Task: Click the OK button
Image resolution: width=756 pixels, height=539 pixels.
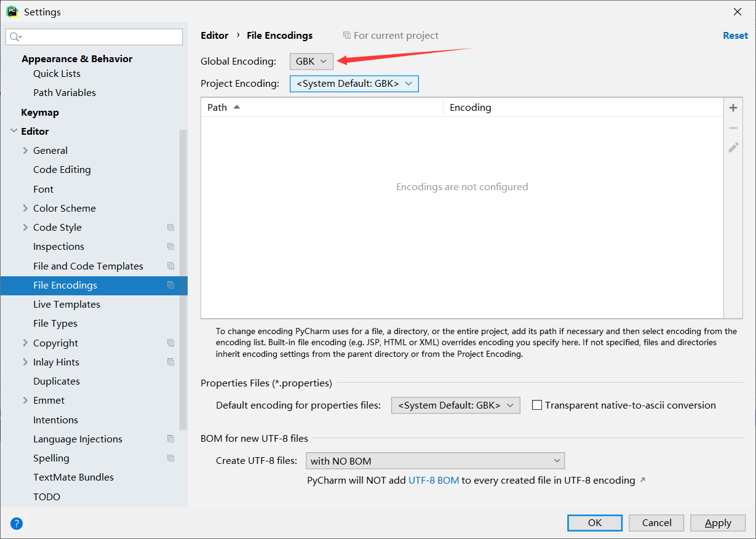Action: tap(595, 522)
